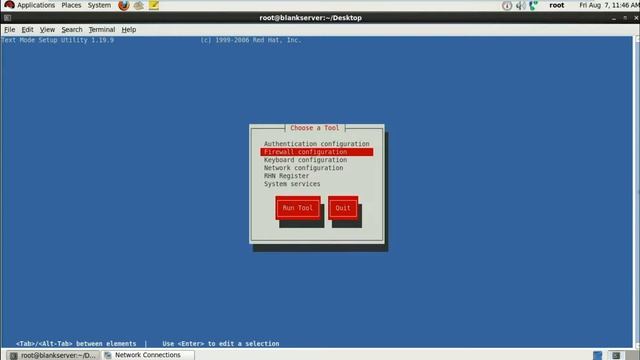Click the update notification icon in tray
This screenshot has width=640, height=360.
click(x=507, y=5)
